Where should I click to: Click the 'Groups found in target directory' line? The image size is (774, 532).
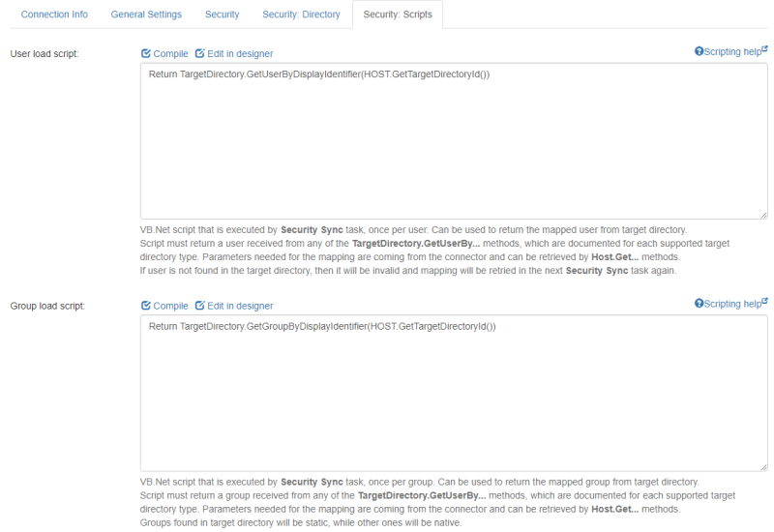tap(301, 522)
